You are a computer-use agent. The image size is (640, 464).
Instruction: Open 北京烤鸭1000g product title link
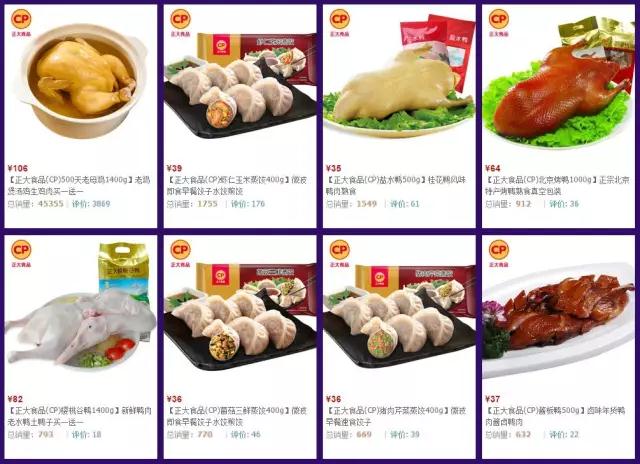(557, 185)
